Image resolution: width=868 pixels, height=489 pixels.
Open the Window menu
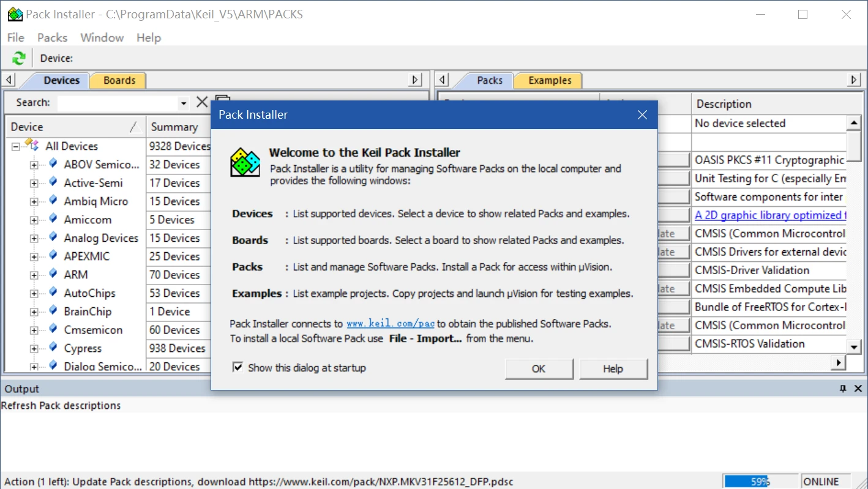102,37
